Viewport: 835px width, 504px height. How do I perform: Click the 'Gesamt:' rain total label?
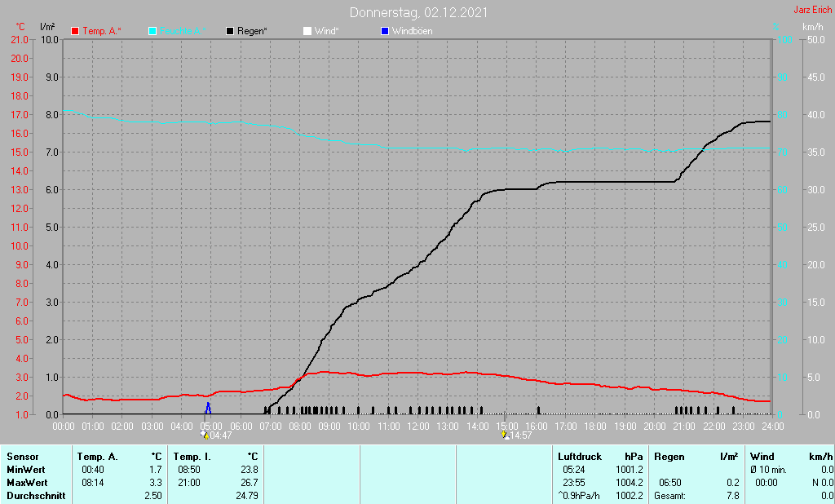pyautogui.click(x=670, y=496)
